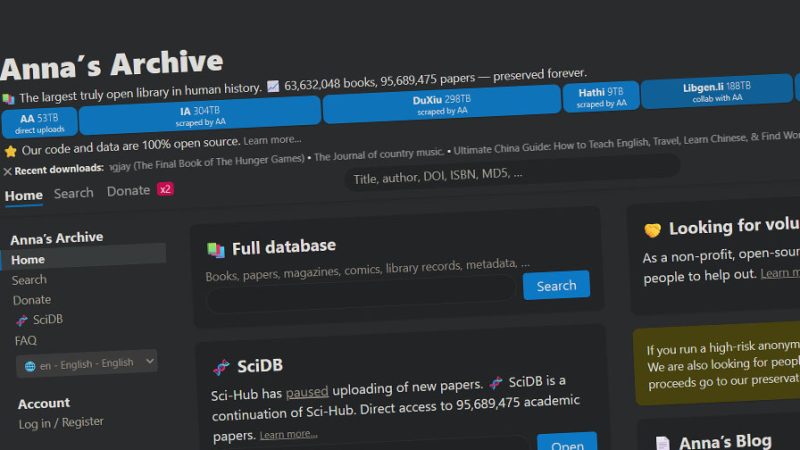Click the globe icon in language selector

[x=30, y=366]
